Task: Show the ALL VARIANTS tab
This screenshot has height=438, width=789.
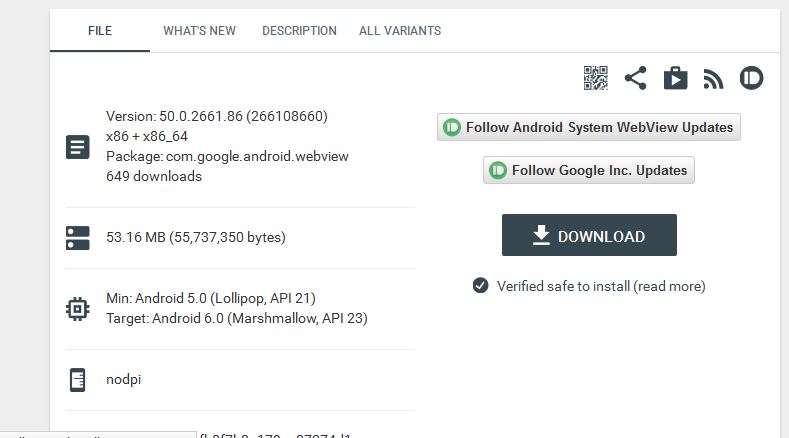Action: click(x=400, y=31)
